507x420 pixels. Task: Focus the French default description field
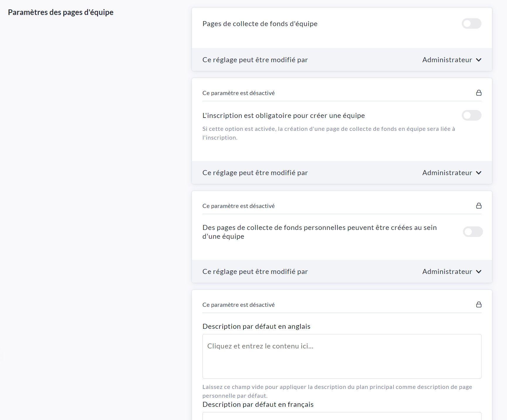(x=342, y=416)
